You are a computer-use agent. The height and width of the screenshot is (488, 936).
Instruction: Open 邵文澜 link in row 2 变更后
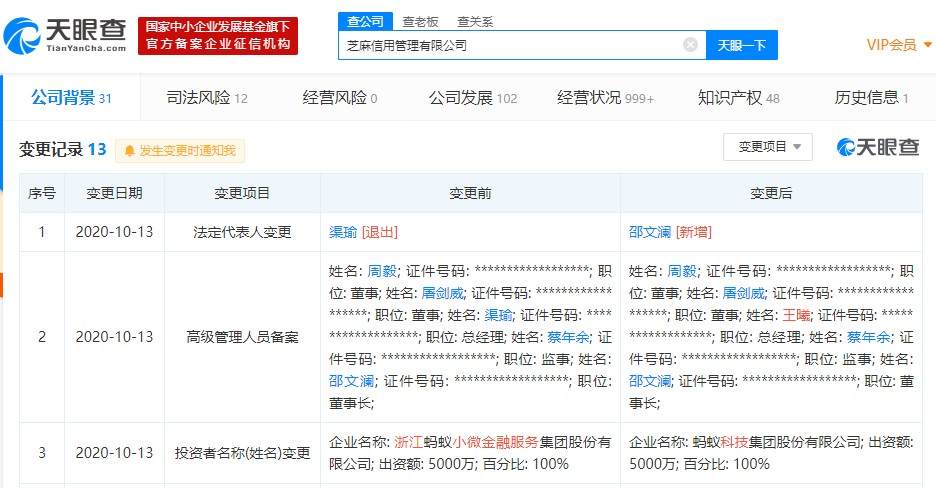tap(650, 381)
